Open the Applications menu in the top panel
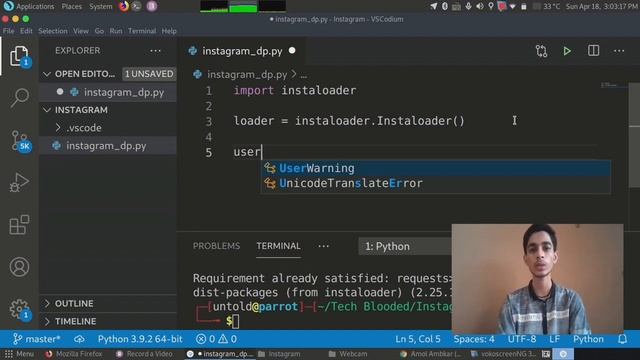Screen dimensions: 640x360 pyautogui.click(x=35, y=6)
